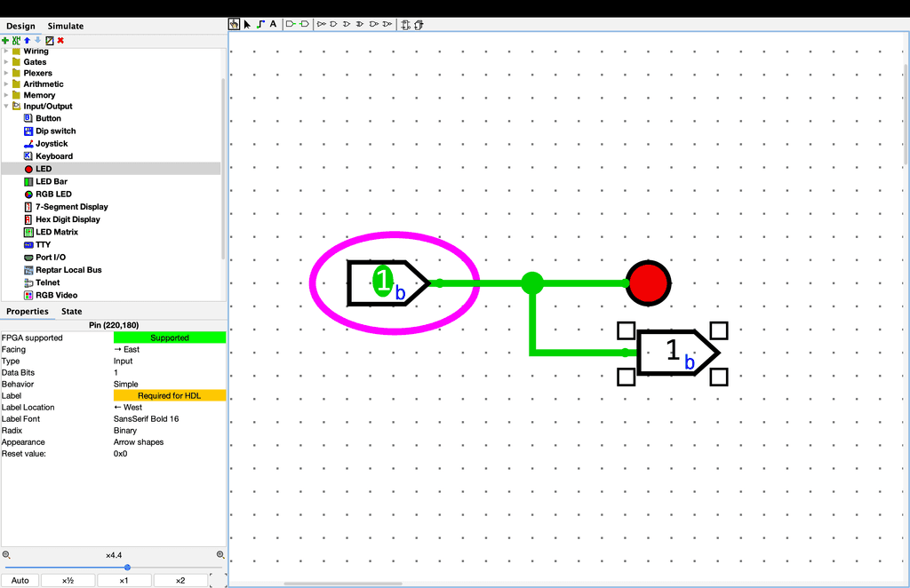The width and height of the screenshot is (910, 588).
Task: Switch to the Simulate tab
Action: pyautogui.click(x=66, y=27)
